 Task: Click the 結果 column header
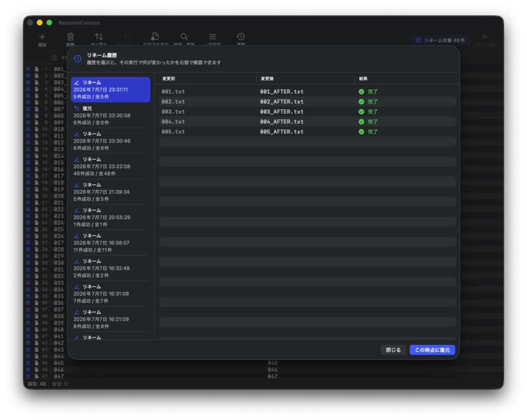(x=363, y=79)
